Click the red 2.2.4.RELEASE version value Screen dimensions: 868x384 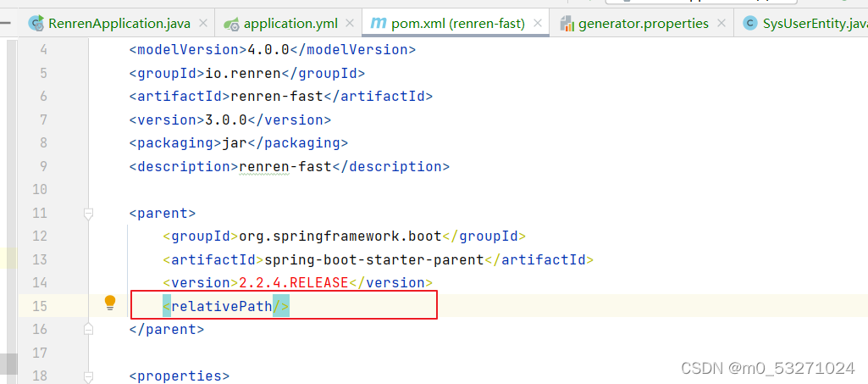tap(293, 282)
